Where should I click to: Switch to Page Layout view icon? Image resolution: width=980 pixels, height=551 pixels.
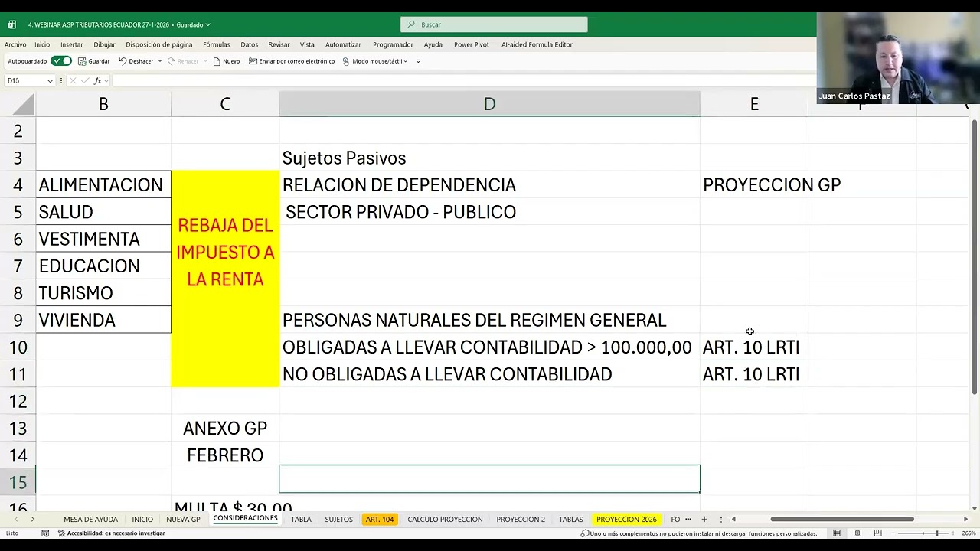pyautogui.click(x=857, y=533)
